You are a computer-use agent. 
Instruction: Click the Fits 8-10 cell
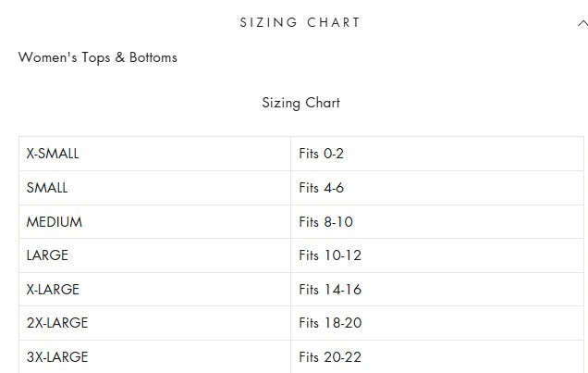[325, 222]
